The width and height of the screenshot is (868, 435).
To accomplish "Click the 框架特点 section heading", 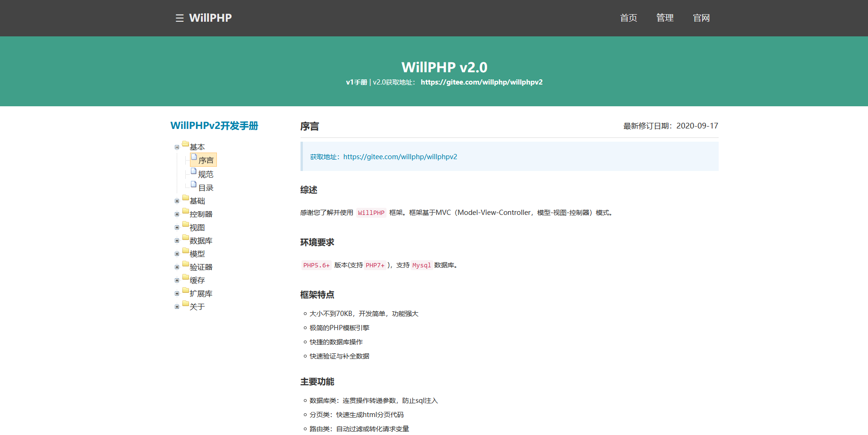I will pos(317,295).
